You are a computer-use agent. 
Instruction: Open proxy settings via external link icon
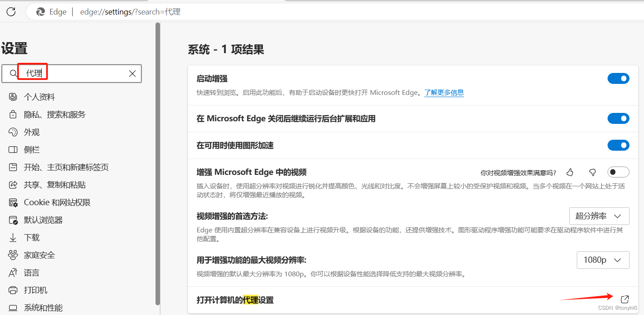tap(625, 300)
